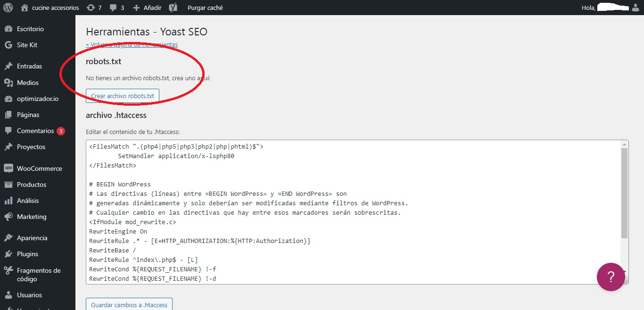Image resolution: width=644 pixels, height=310 pixels.
Task: Click the robots.txt heading
Action: pyautogui.click(x=104, y=61)
